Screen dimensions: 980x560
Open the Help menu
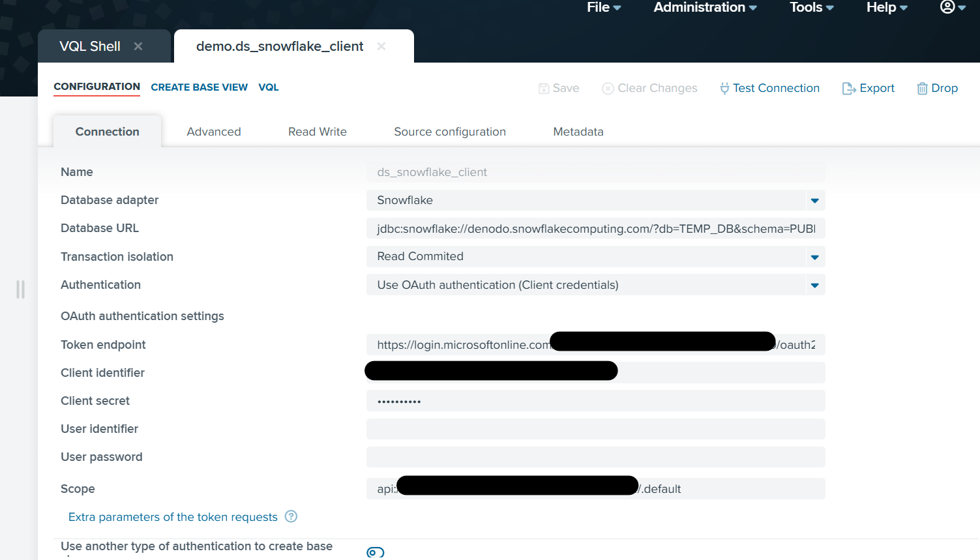(887, 7)
